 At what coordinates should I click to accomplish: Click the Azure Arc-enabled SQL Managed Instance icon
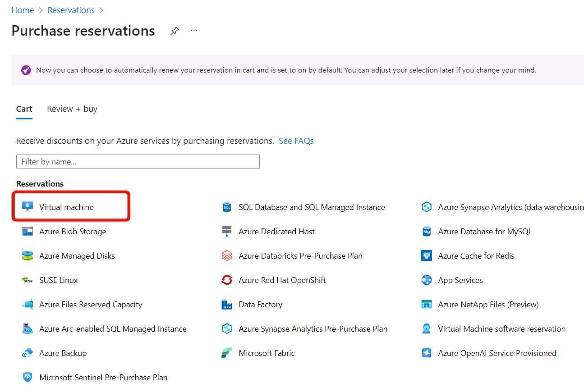(28, 328)
